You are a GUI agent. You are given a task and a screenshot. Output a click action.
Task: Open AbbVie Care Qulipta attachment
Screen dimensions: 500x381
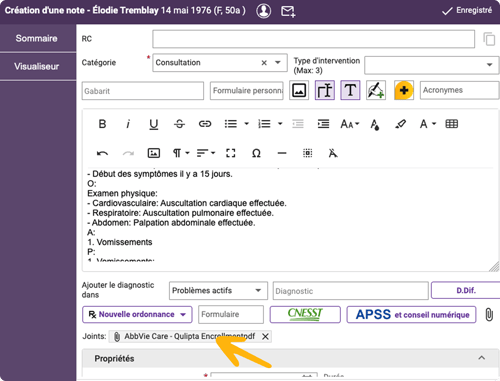point(189,336)
